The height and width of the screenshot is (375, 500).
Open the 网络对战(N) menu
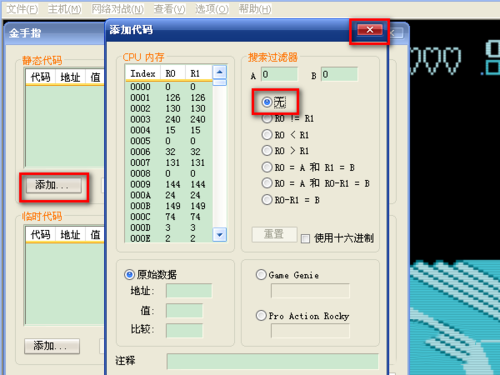[x=118, y=9]
